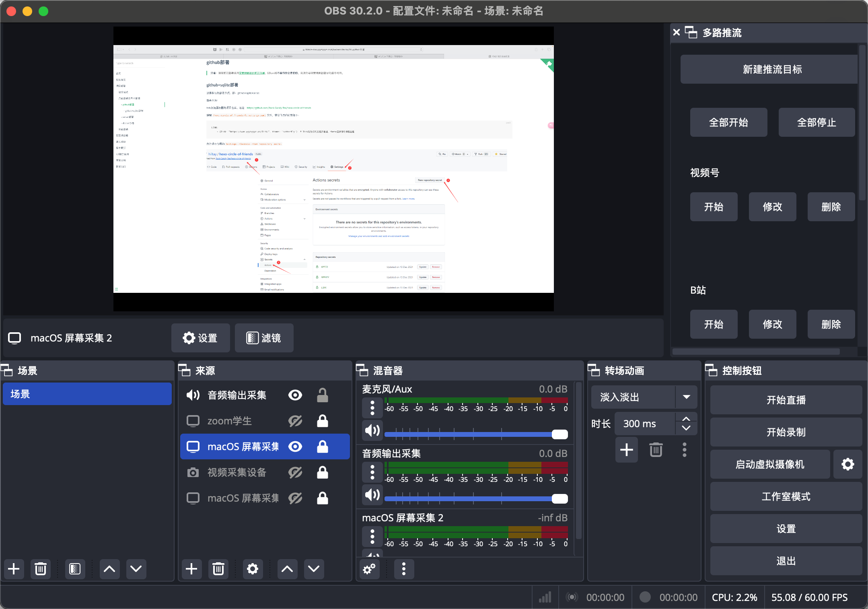Open 滤镜 filters for current source
The width and height of the screenshot is (868, 609).
pos(264,338)
